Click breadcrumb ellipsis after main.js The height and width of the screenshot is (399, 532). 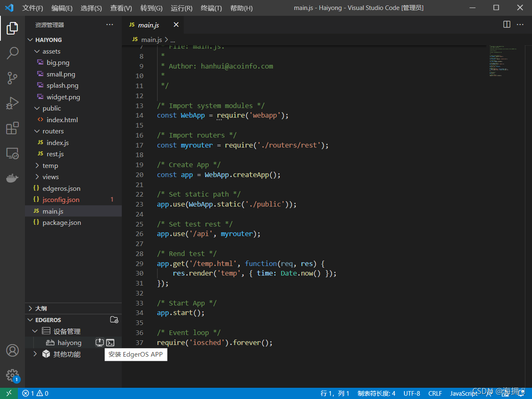tap(172, 40)
